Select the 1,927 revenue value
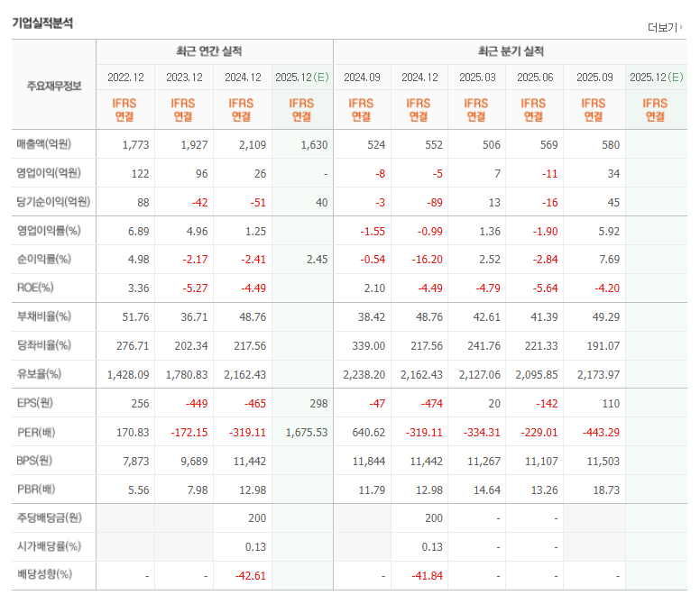 [x=194, y=145]
